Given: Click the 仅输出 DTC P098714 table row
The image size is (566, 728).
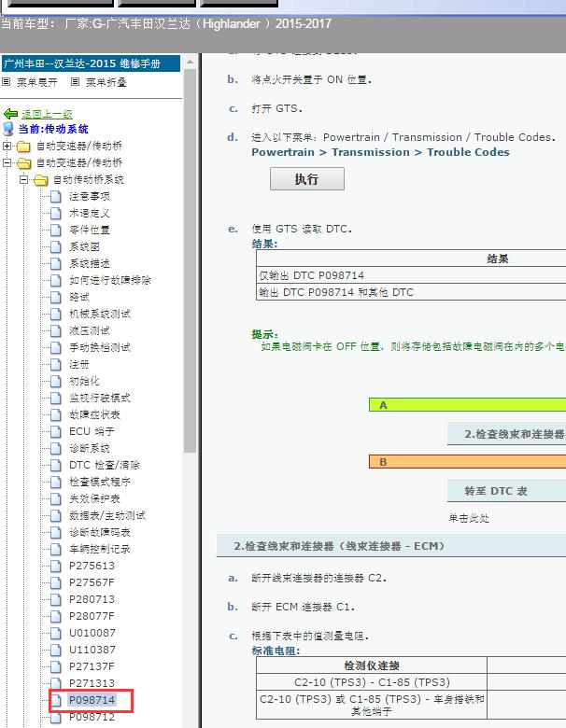Looking at the screenshot, I should tap(411, 275).
